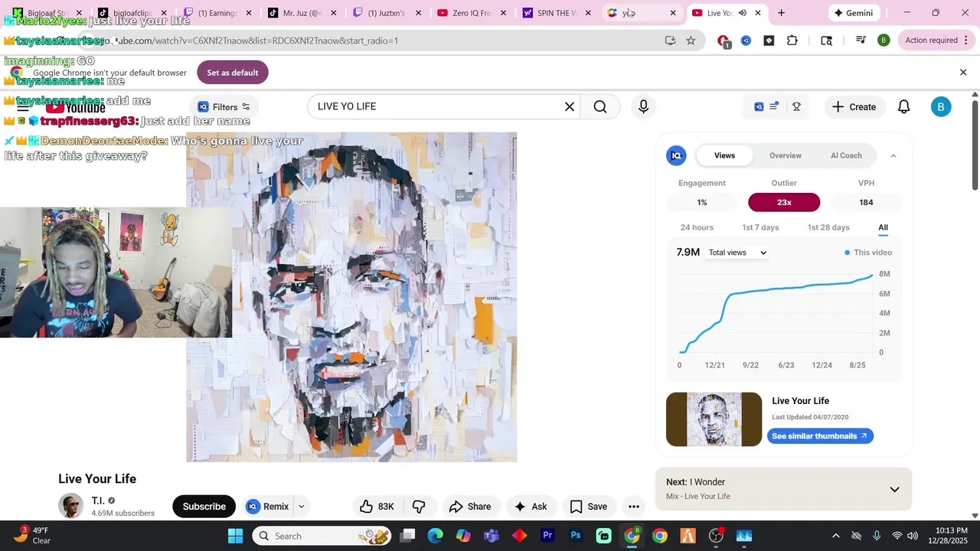Viewport: 980px width, 551px height.
Task: Mute the Live Your Life tab audio
Action: 743,13
